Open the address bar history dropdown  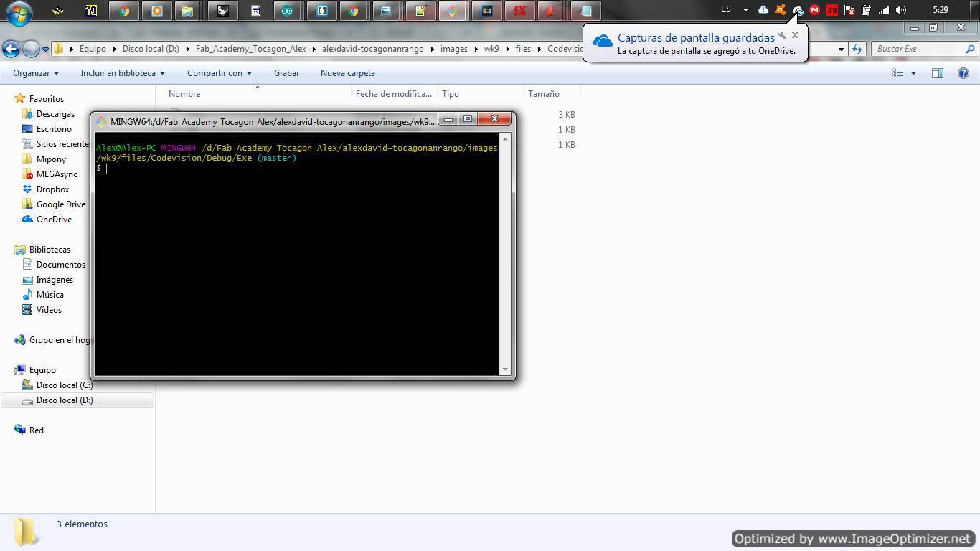pos(841,49)
